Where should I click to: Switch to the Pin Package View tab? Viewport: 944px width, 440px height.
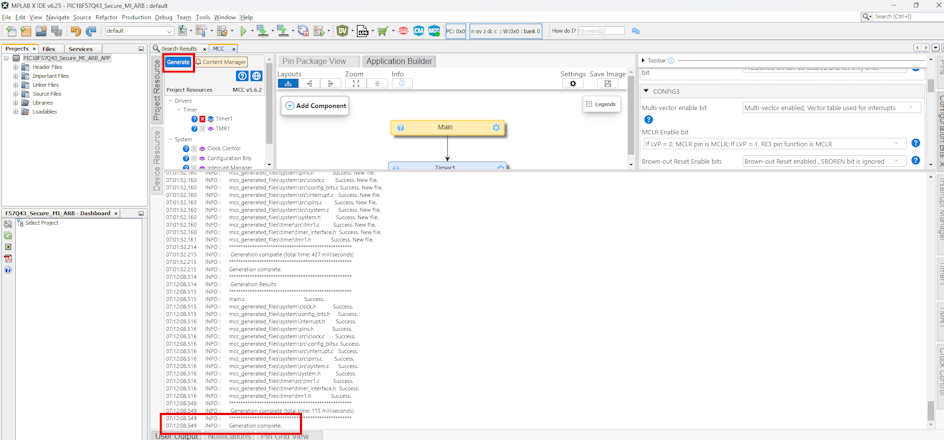pyautogui.click(x=314, y=61)
